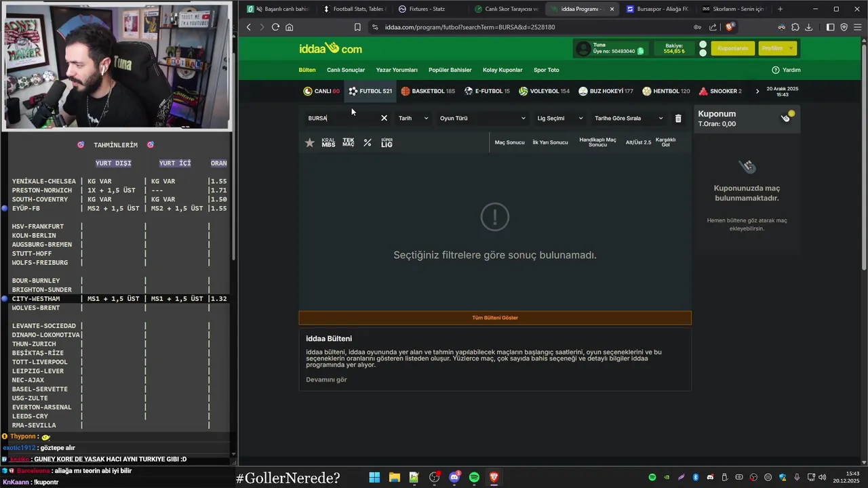Viewport: 868px width, 488px height.
Task: Click the Maç Sonucu column header
Action: 509,142
